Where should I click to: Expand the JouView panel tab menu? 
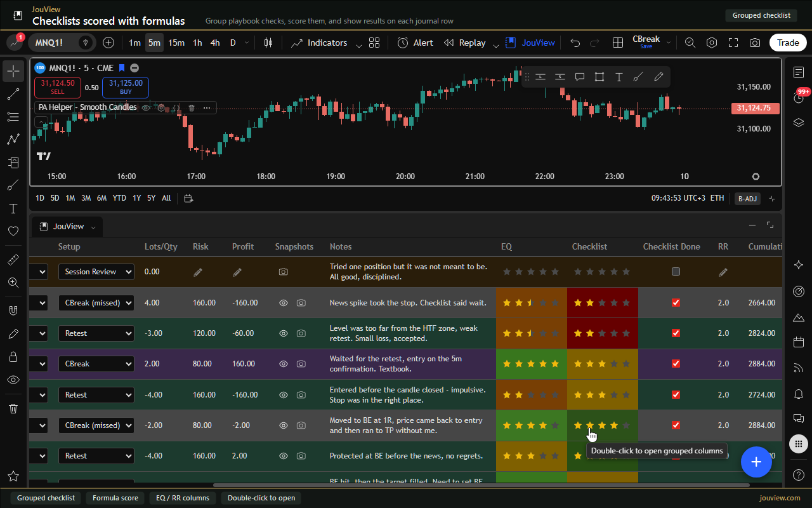tap(93, 227)
